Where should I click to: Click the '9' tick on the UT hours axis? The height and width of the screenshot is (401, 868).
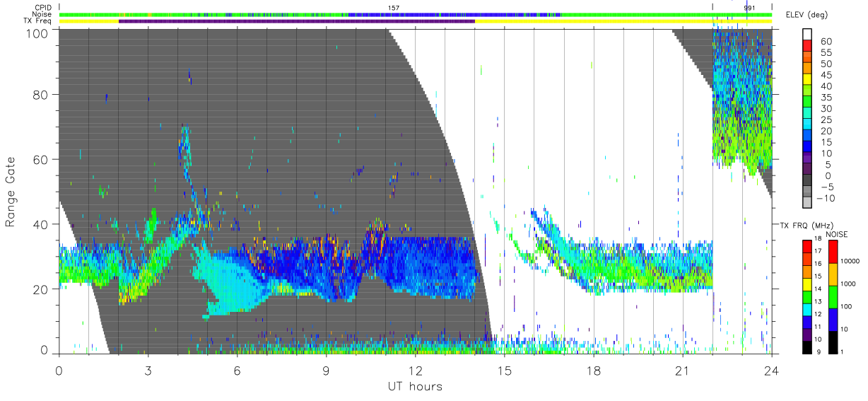click(326, 370)
